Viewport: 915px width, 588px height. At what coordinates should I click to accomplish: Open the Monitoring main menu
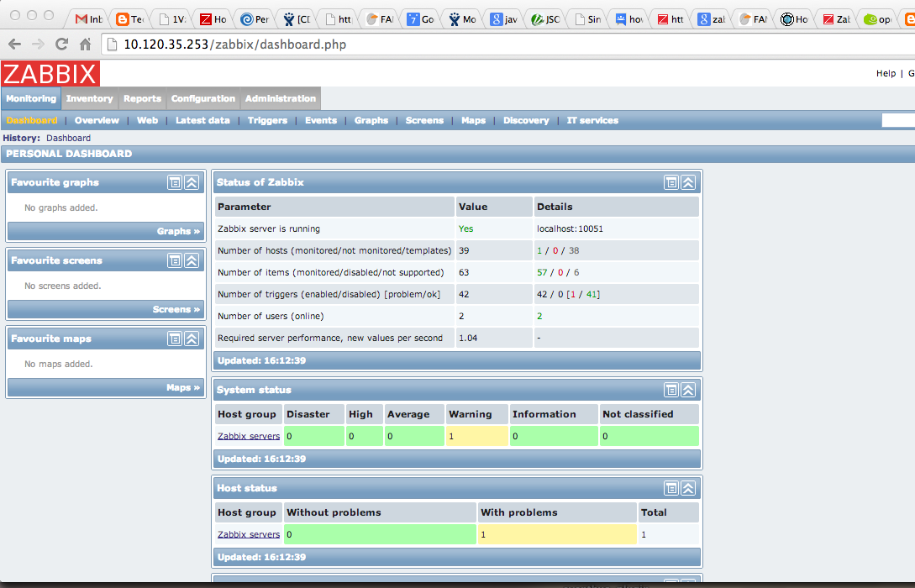[31, 98]
